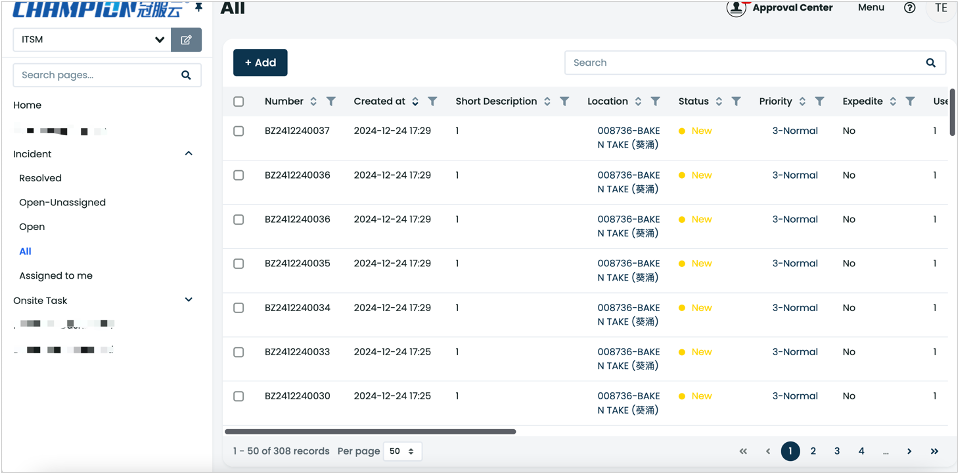Click the edit icon next to ITSM
Viewport: 958px width, 474px height.
(186, 40)
